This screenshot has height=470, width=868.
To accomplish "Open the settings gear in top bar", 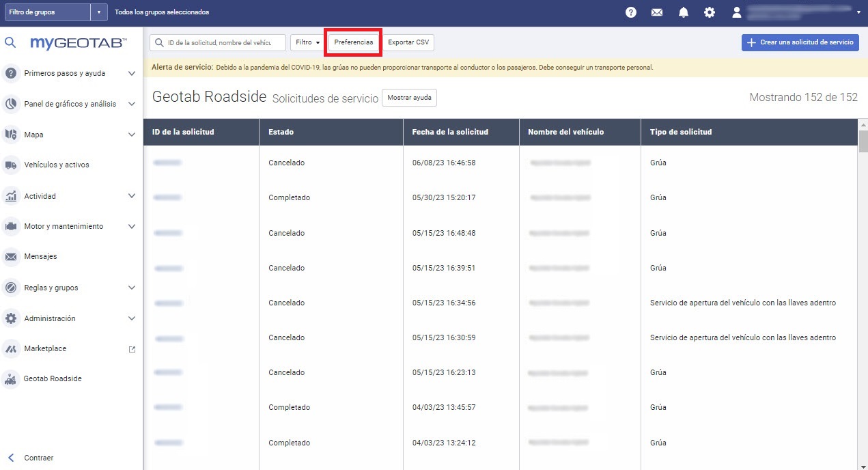I will (x=710, y=12).
